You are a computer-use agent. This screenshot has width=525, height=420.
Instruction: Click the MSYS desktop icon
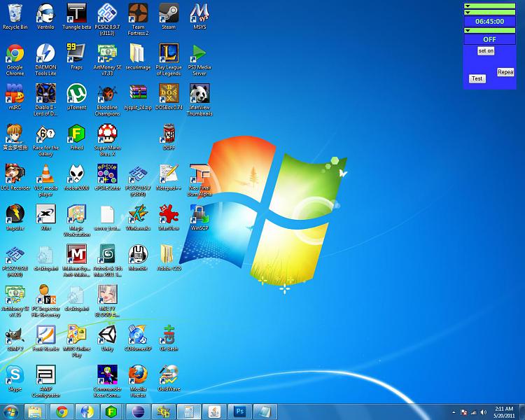(199, 16)
